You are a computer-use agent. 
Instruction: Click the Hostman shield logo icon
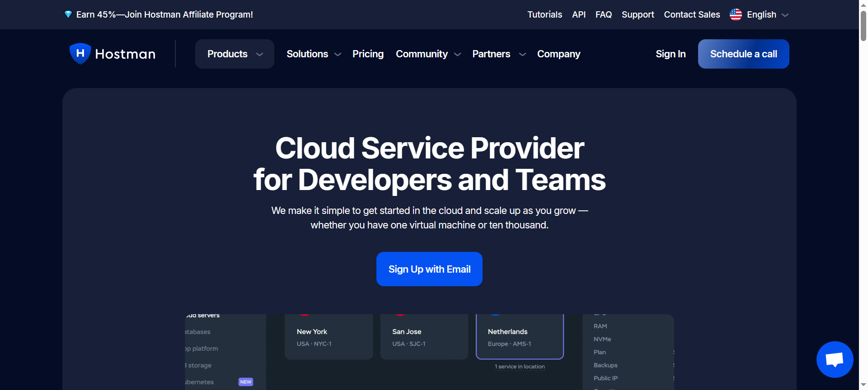80,54
